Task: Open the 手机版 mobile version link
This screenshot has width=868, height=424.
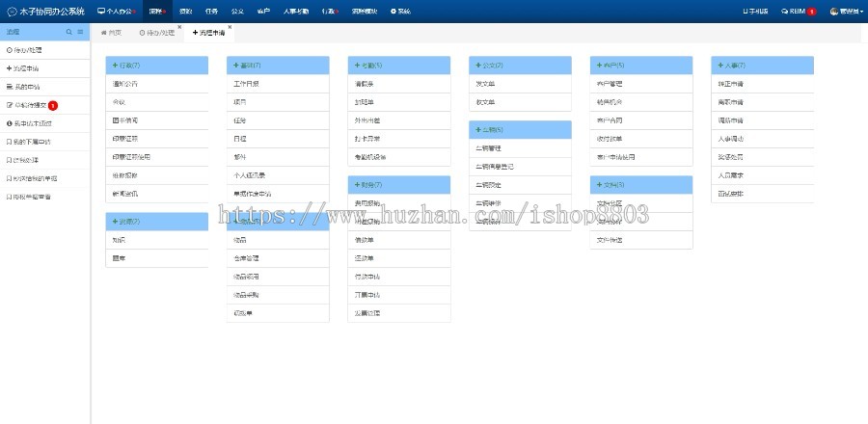Action: (x=755, y=11)
